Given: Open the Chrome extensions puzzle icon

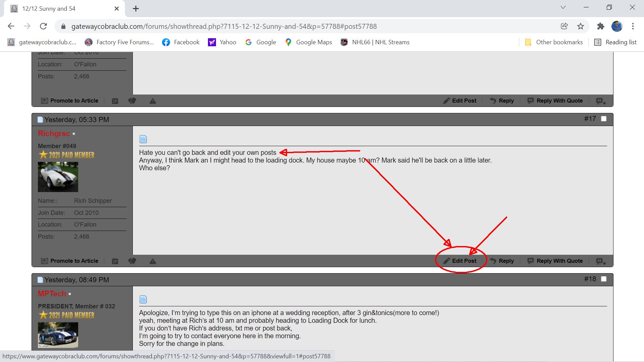Looking at the screenshot, I should 600,26.
